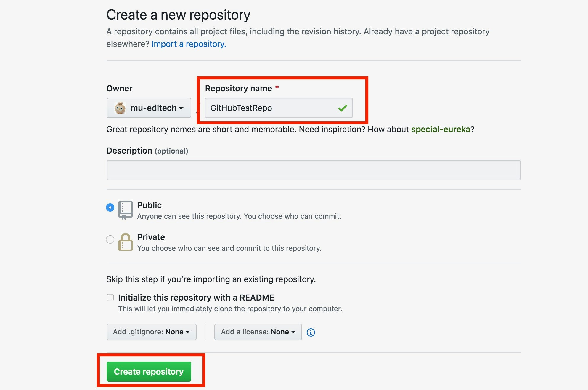Click the license info icon
Image resolution: width=588 pixels, height=390 pixels.
point(311,333)
